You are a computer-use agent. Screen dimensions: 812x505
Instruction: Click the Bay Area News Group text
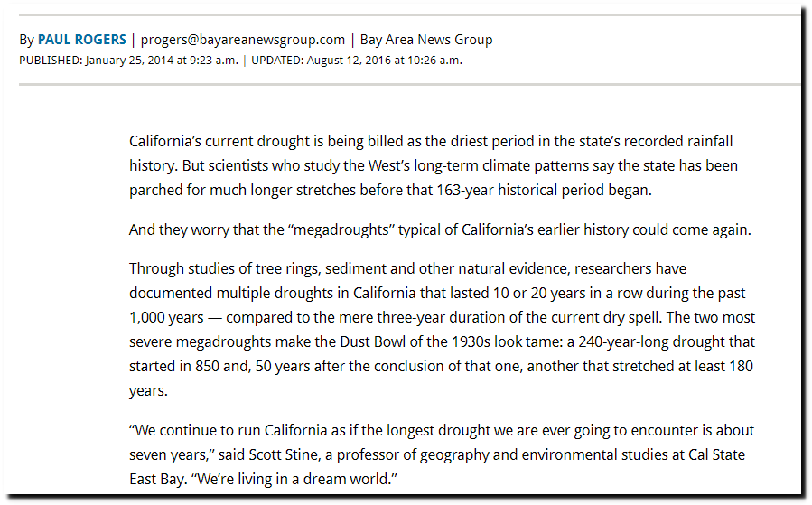click(x=426, y=40)
